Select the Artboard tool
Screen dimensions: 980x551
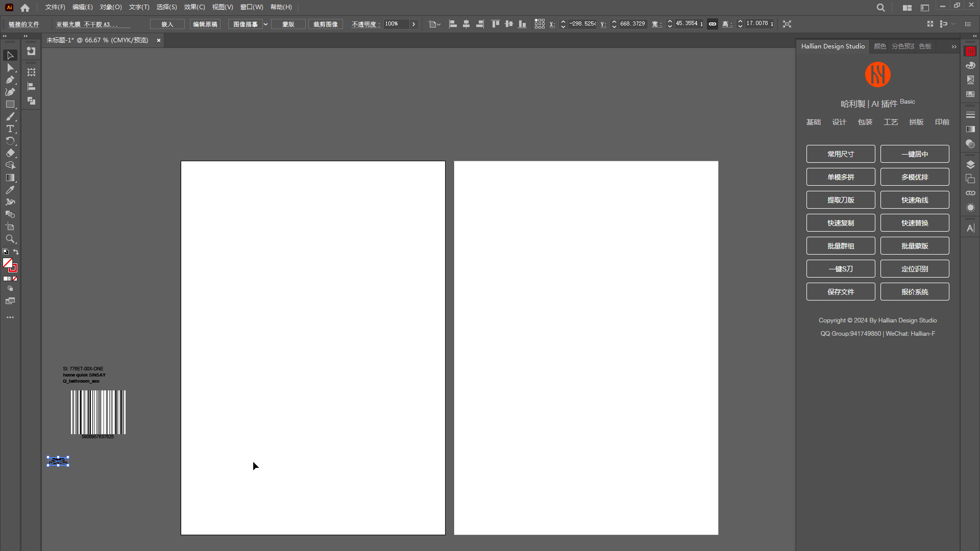click(10, 227)
